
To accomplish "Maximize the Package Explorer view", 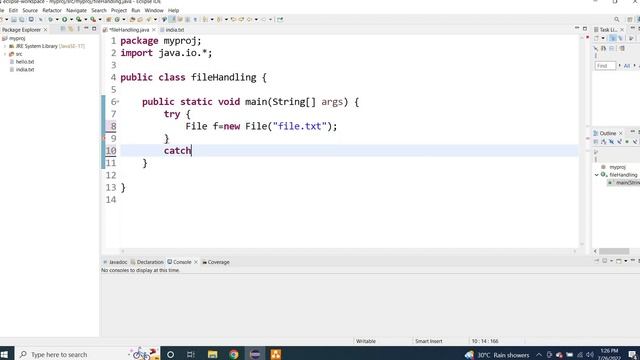I will tap(94, 29).
